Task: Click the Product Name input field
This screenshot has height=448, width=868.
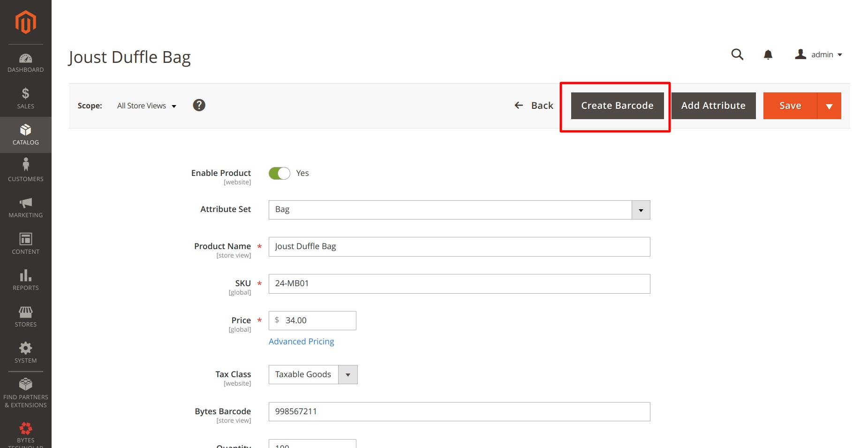Action: coord(459,247)
